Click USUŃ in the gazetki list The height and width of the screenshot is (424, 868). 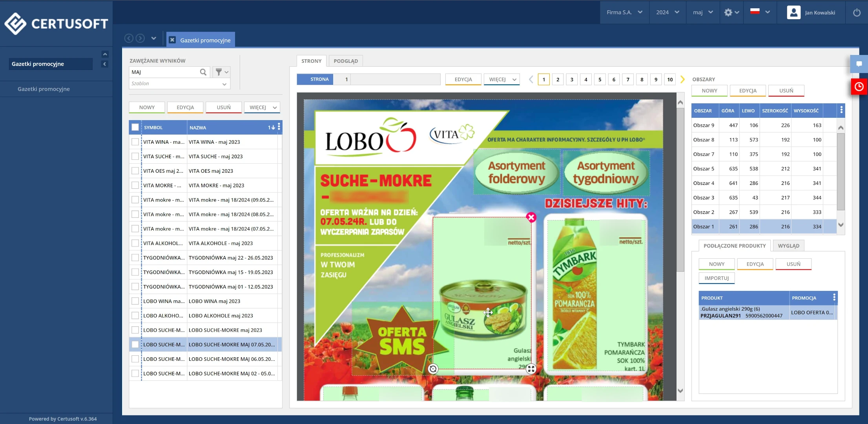(x=224, y=107)
